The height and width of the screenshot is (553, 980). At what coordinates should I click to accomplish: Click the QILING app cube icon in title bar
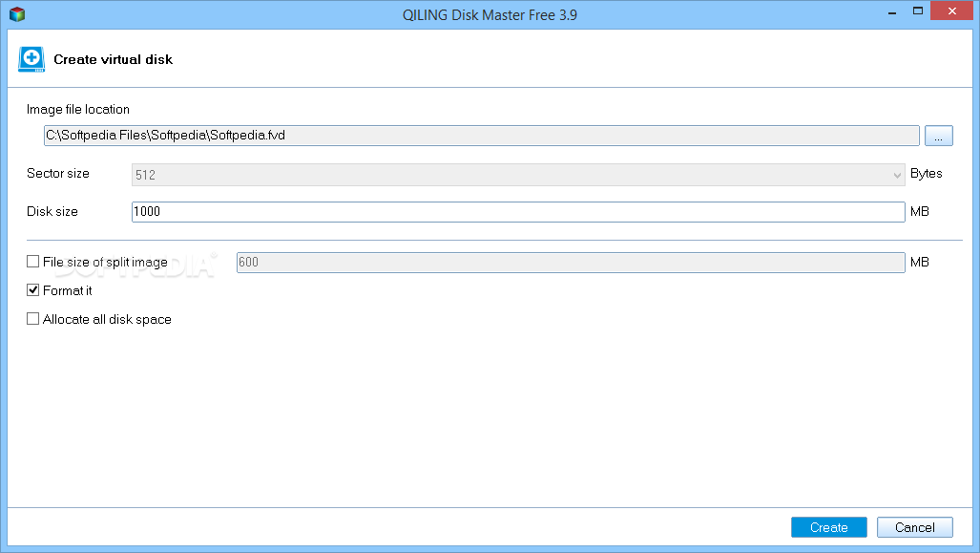17,13
